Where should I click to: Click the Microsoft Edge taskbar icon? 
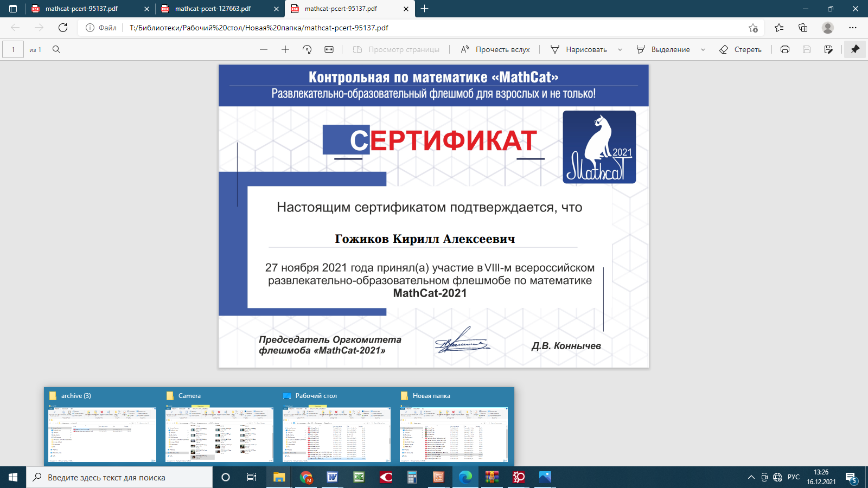[x=465, y=477]
